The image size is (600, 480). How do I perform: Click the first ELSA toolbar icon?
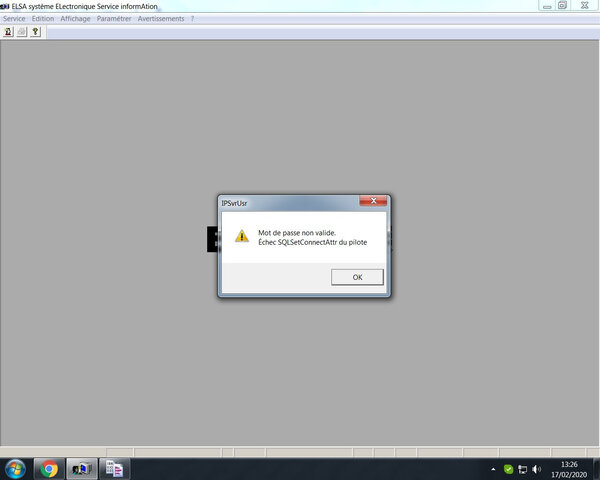[x=8, y=32]
